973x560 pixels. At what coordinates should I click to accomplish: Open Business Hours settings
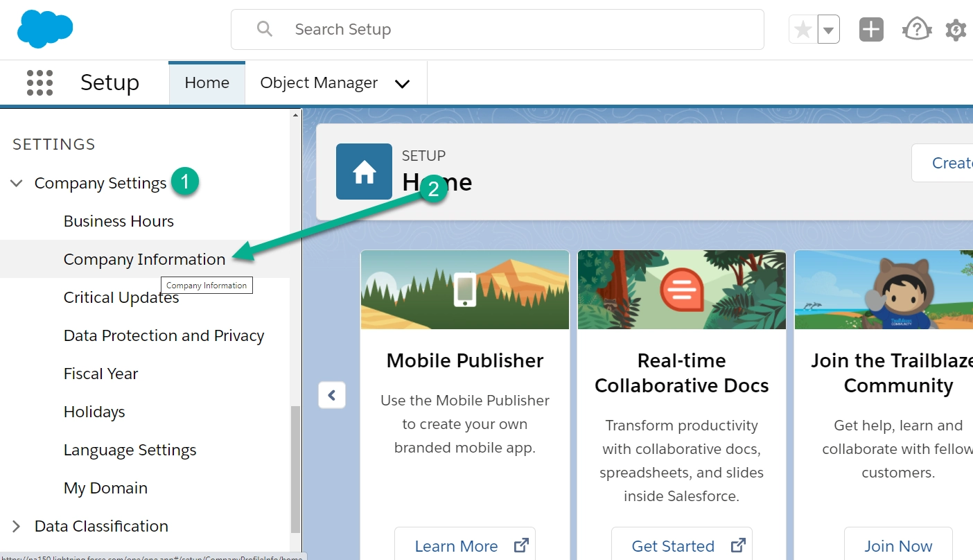pyautogui.click(x=119, y=221)
